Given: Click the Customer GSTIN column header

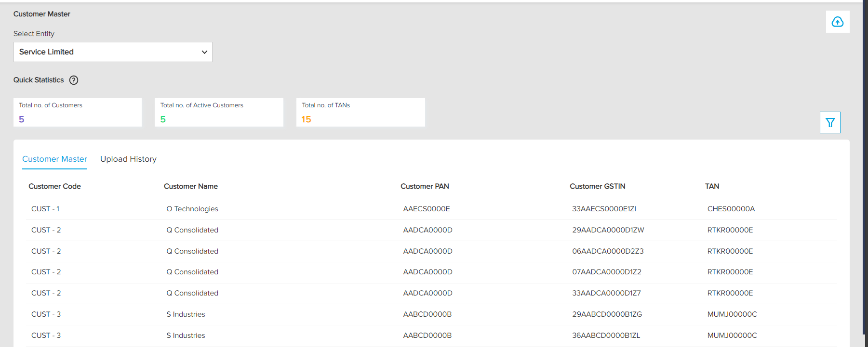Looking at the screenshot, I should pyautogui.click(x=598, y=186).
